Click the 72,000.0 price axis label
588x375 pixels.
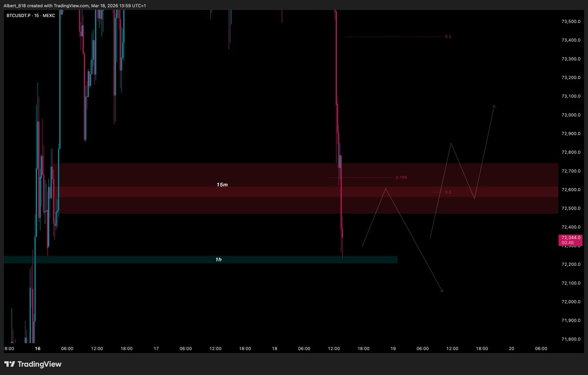pyautogui.click(x=571, y=302)
